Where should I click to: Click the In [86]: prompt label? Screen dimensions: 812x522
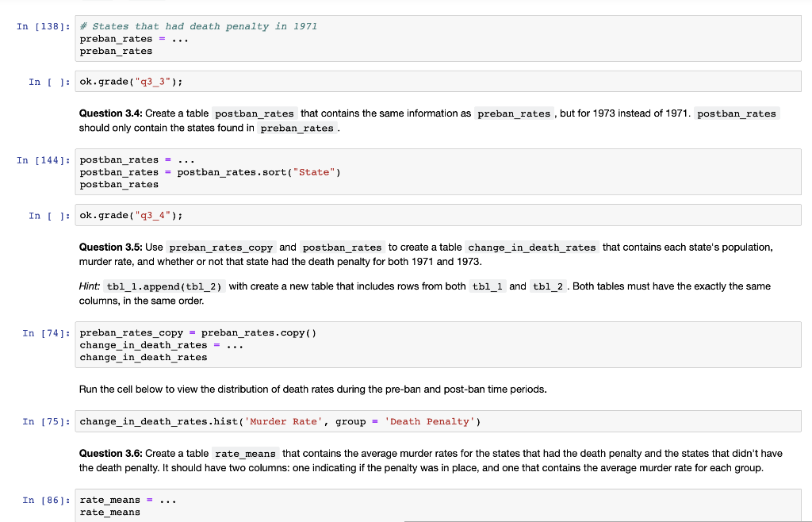point(47,500)
